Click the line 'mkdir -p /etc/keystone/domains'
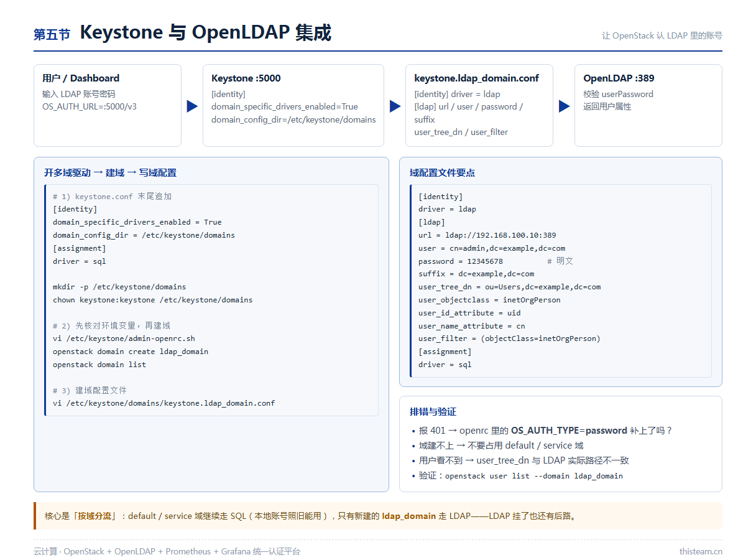 pos(119,287)
